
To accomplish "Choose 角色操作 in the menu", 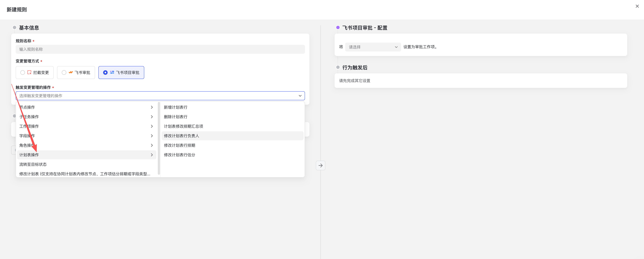I will point(87,145).
